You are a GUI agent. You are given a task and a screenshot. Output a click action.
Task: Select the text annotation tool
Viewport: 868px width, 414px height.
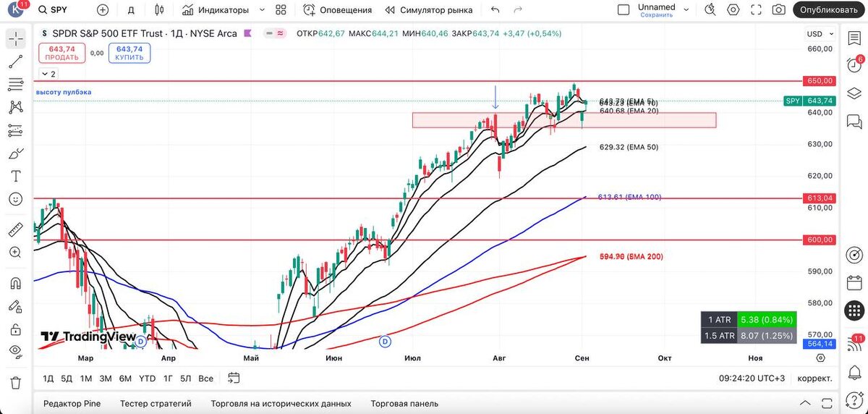click(x=15, y=176)
